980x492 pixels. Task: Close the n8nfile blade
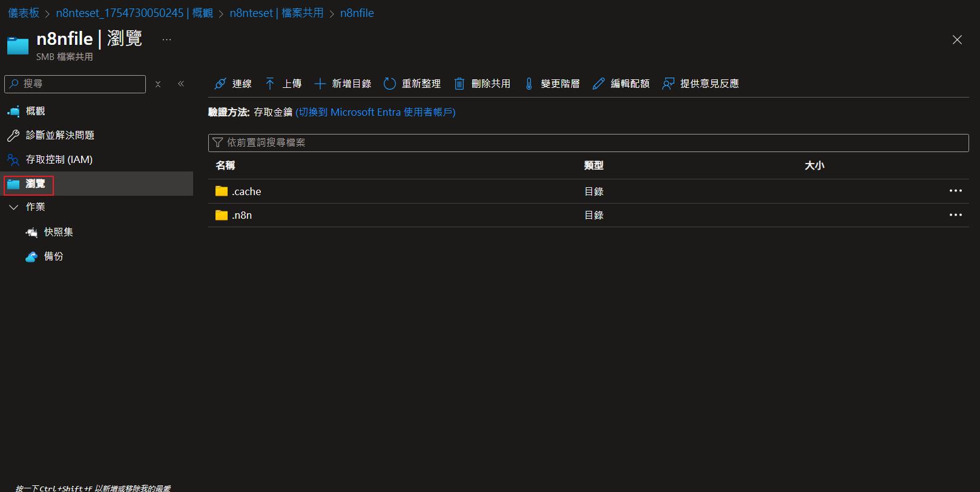[957, 40]
